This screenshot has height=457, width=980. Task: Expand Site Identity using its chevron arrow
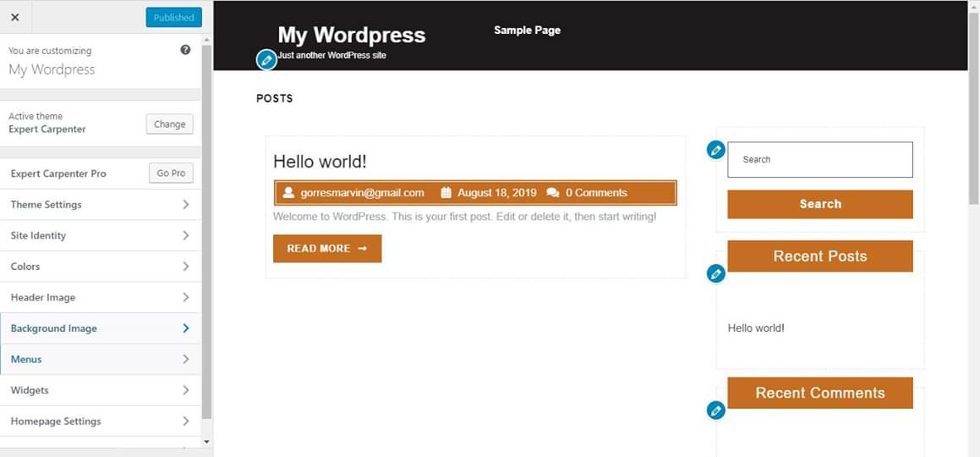(186, 235)
